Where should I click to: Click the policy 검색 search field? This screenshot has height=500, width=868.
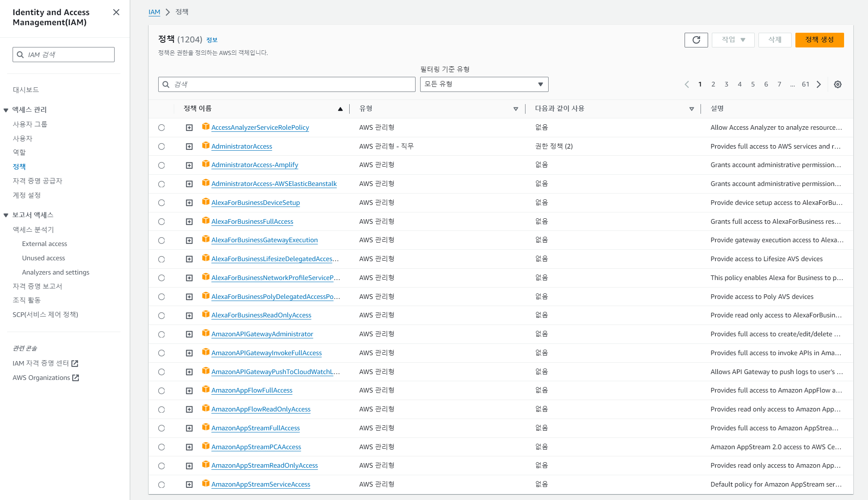[x=287, y=84]
